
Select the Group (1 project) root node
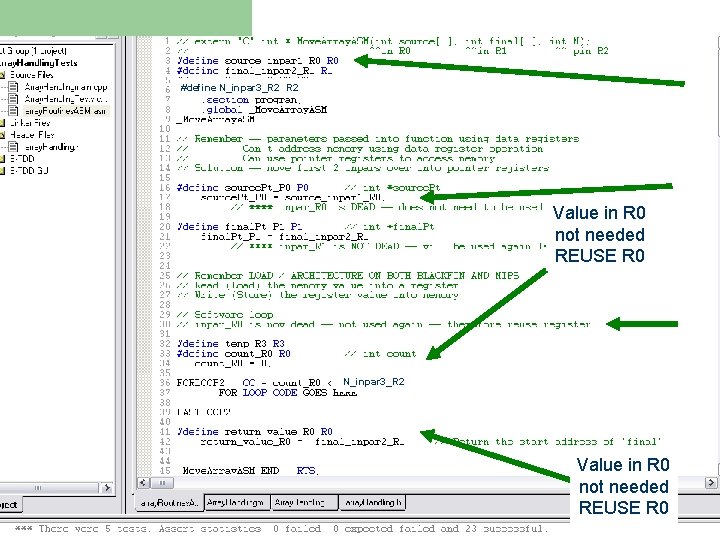[x=34, y=51]
